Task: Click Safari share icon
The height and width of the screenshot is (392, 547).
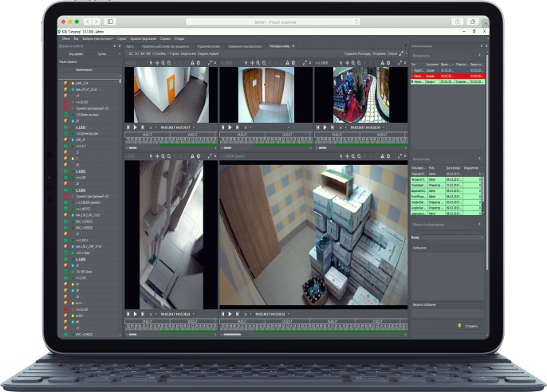Action: (x=457, y=22)
